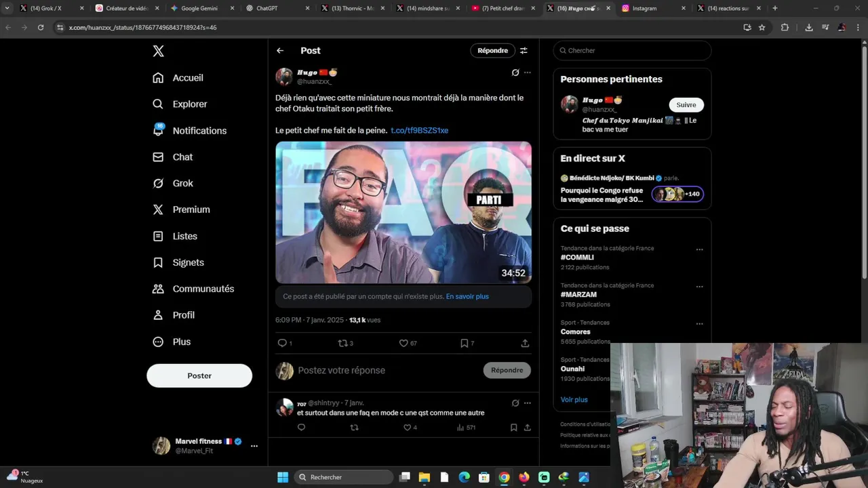Click the X logo in sidebar

tap(158, 51)
